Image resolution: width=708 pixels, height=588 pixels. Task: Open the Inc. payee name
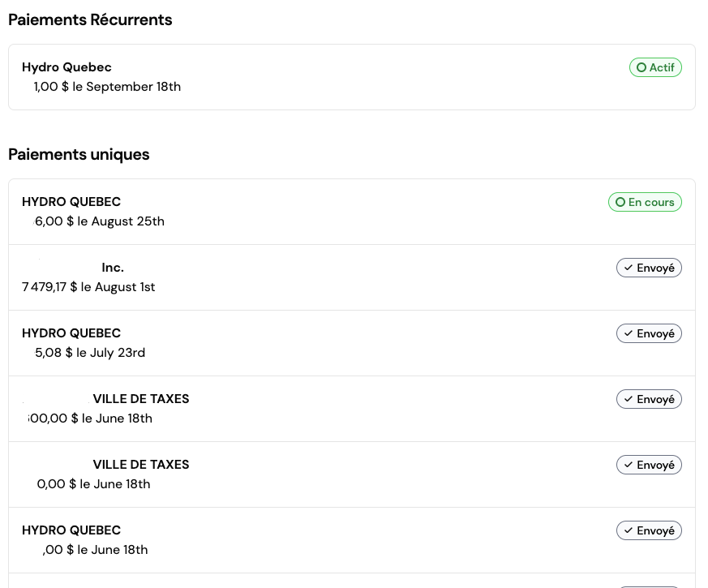pyautogui.click(x=113, y=268)
